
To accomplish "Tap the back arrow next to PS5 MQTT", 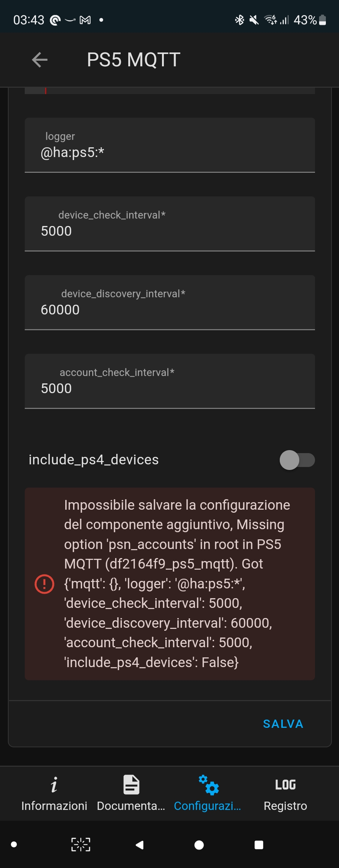I will (39, 60).
